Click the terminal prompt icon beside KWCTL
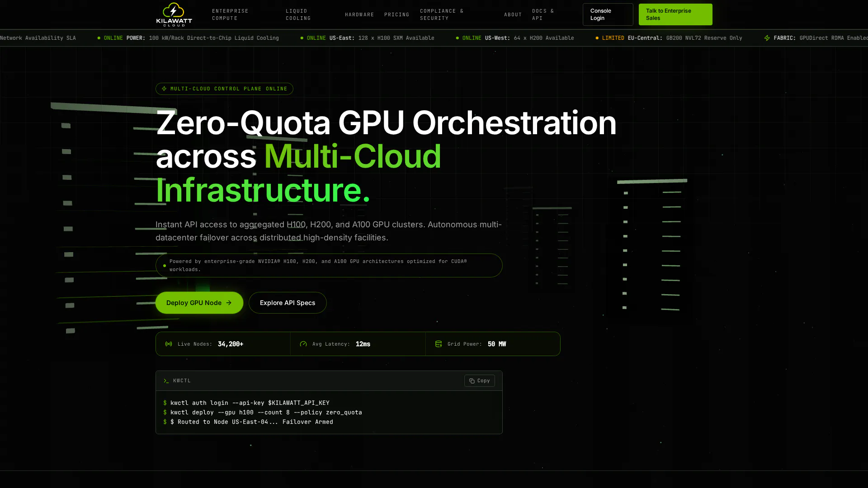 point(166,381)
